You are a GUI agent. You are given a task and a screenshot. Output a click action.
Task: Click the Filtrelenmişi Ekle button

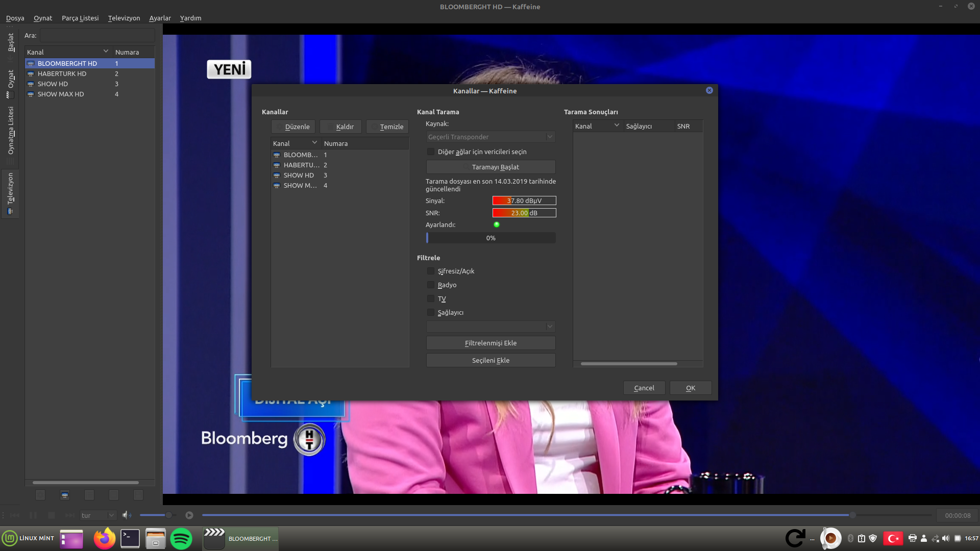[x=491, y=343]
